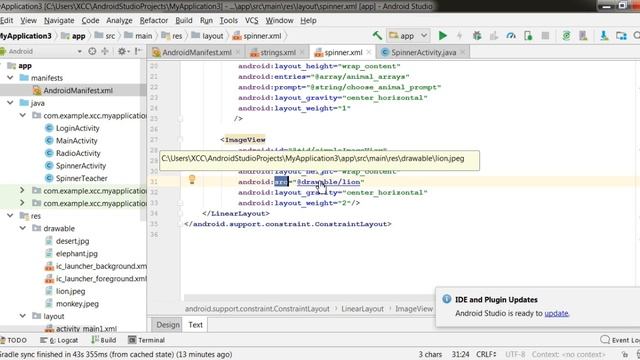Select LoginActivity in the project tree
Image resolution: width=640 pixels, height=360 pixels.
(x=78, y=128)
